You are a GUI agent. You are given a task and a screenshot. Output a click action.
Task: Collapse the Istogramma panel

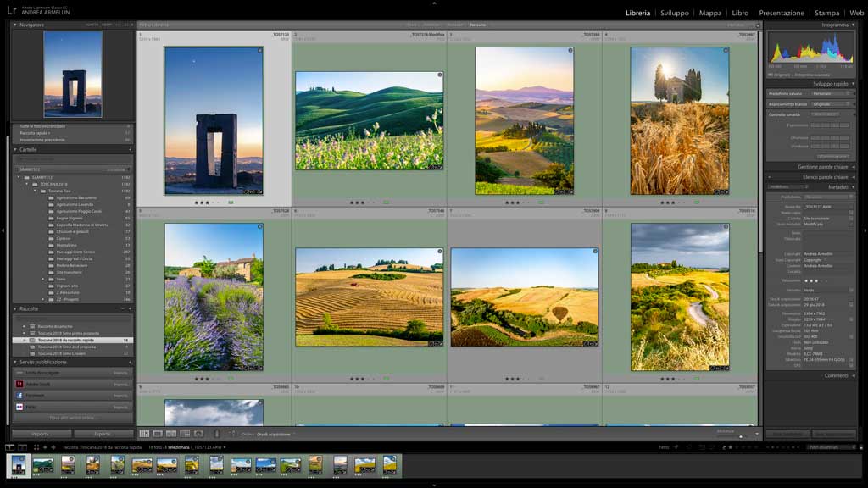[x=853, y=25]
